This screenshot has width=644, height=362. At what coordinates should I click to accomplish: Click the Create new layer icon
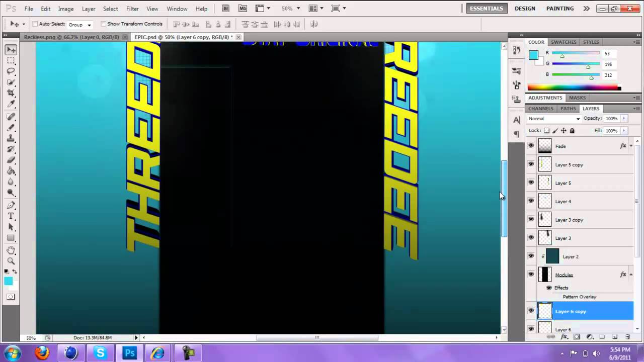pyautogui.click(x=615, y=337)
